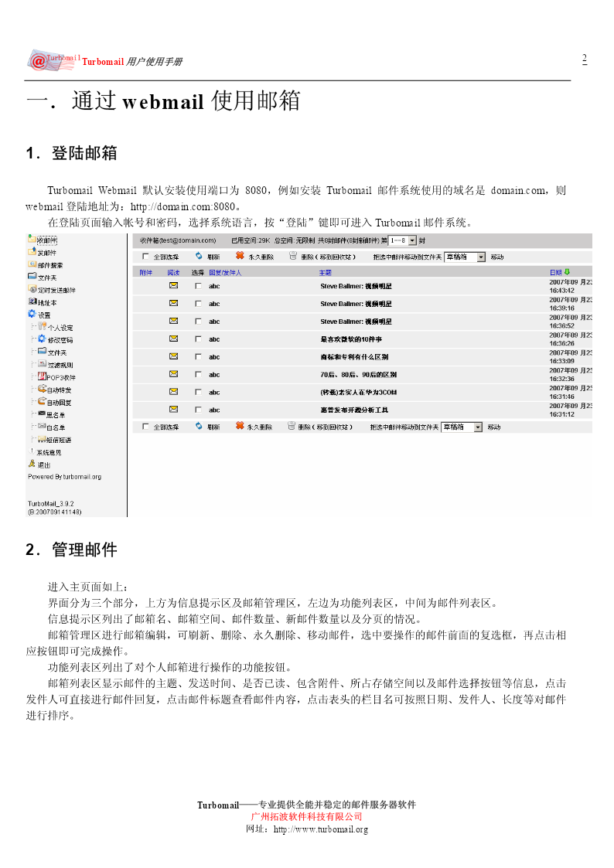614x868 pixels.
Task: Click the 自动回复 auto-reply icon
Action: pos(42,401)
